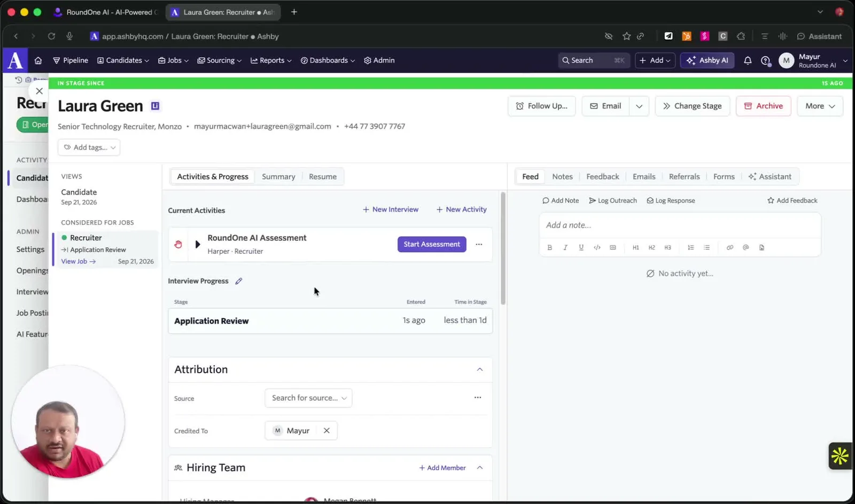Apply H2 heading in note editor

point(652,247)
